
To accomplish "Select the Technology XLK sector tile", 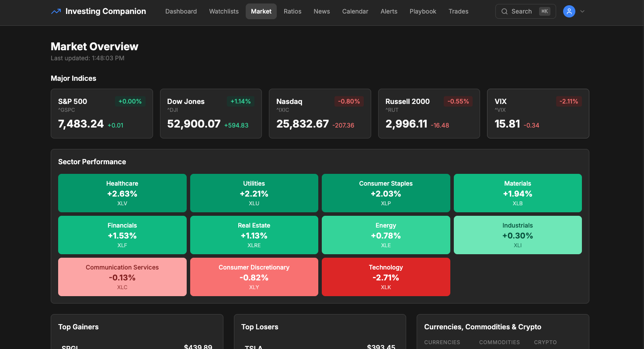I will click(386, 277).
